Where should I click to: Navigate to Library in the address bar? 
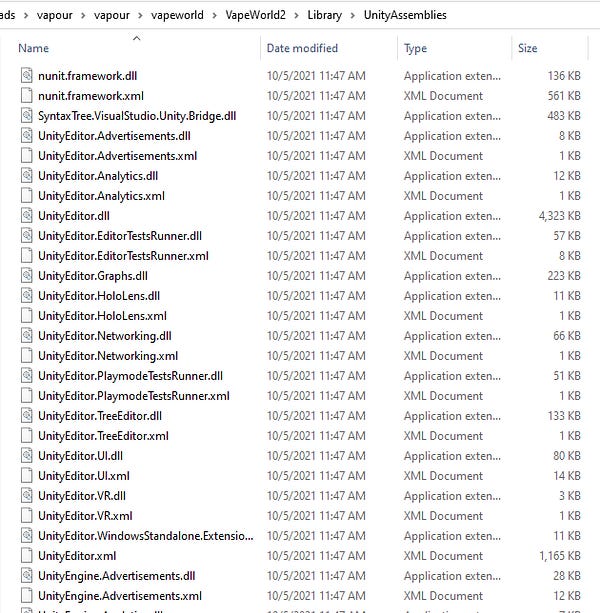pyautogui.click(x=324, y=15)
